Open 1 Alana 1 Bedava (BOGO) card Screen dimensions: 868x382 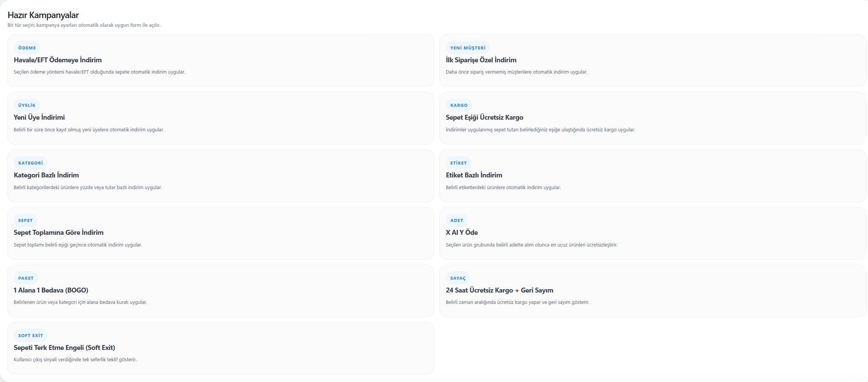(221, 291)
